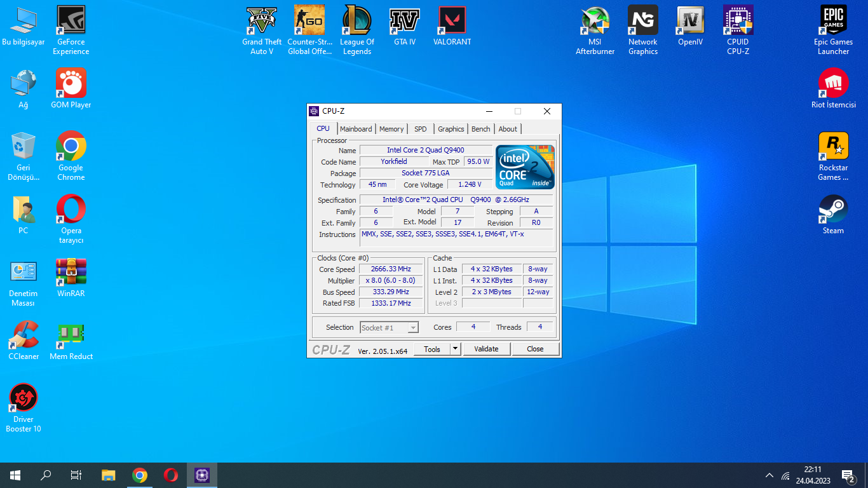Click the CPU-Z title bar icon
The height and width of the screenshot is (488, 868).
coord(314,111)
